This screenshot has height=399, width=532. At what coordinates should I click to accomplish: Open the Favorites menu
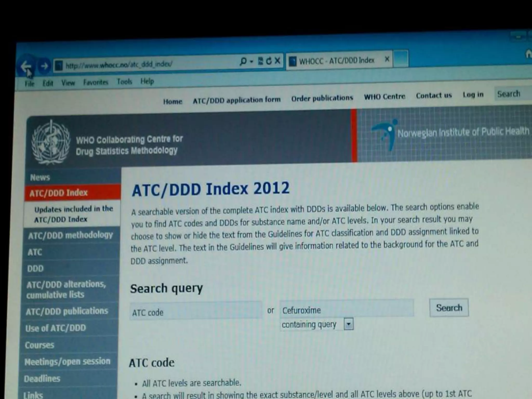[96, 82]
